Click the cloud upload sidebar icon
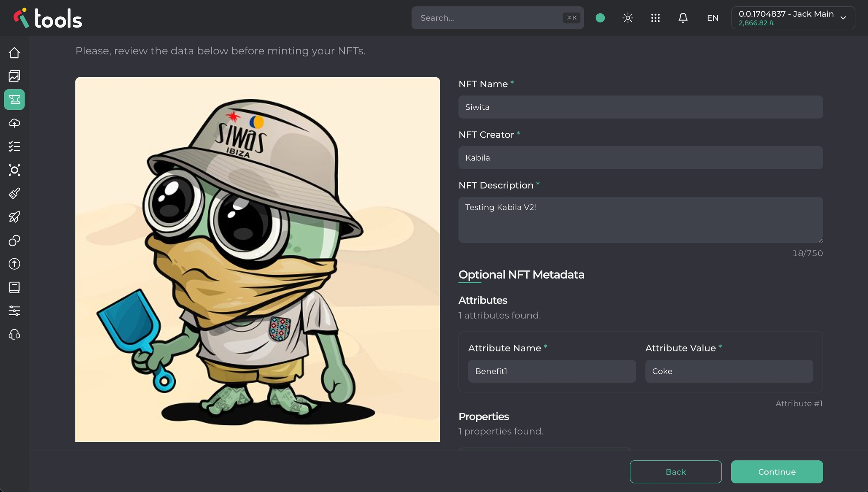 click(x=14, y=123)
